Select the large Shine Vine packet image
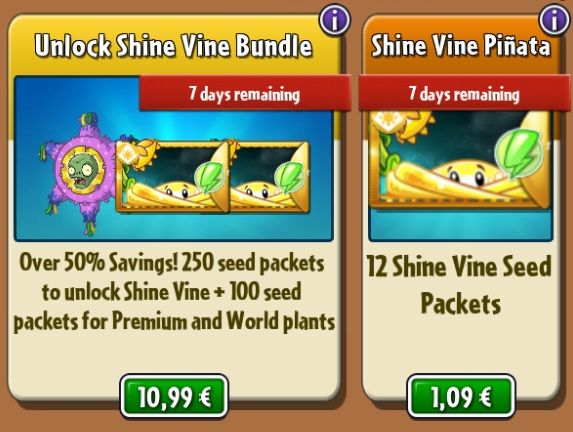The height and width of the screenshot is (432, 573). tap(461, 159)
